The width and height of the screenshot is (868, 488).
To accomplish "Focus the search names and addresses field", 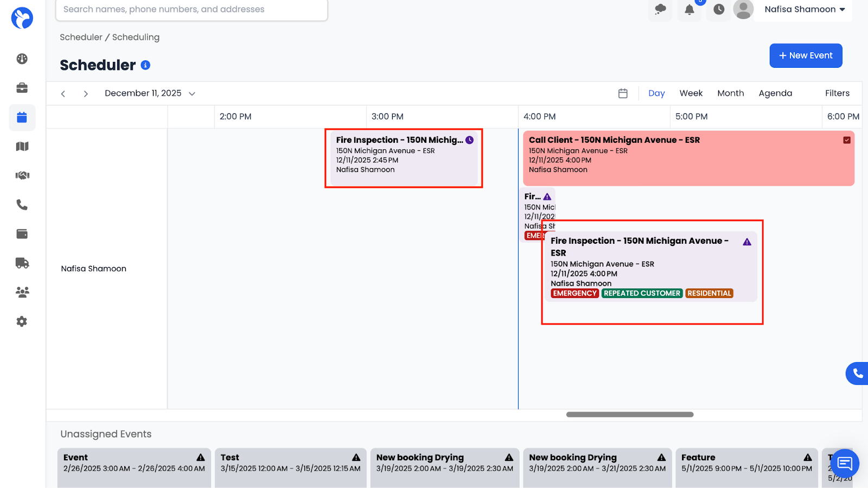I will pos(192,10).
